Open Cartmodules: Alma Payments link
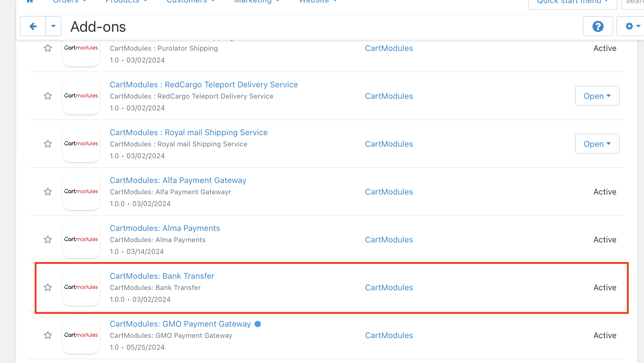 [165, 228]
